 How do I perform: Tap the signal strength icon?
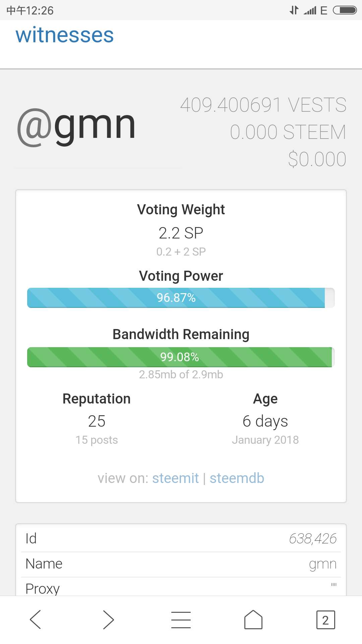(x=310, y=10)
